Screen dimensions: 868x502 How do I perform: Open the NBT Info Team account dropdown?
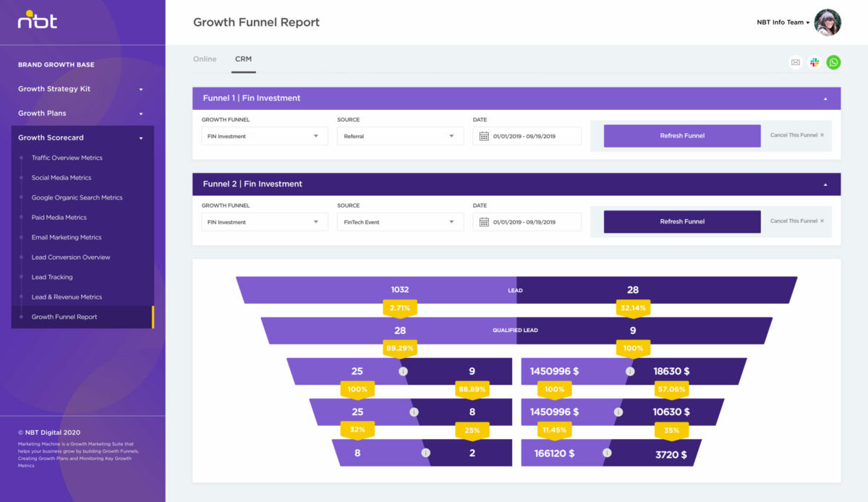[780, 22]
